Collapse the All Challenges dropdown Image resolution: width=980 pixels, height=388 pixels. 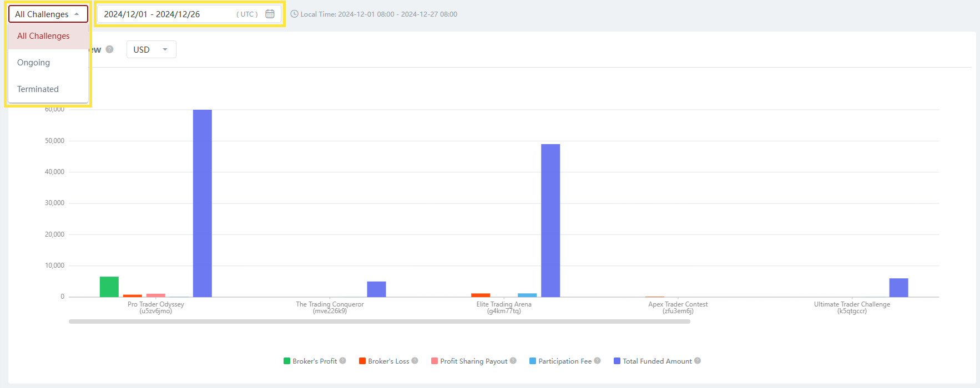tap(48, 14)
